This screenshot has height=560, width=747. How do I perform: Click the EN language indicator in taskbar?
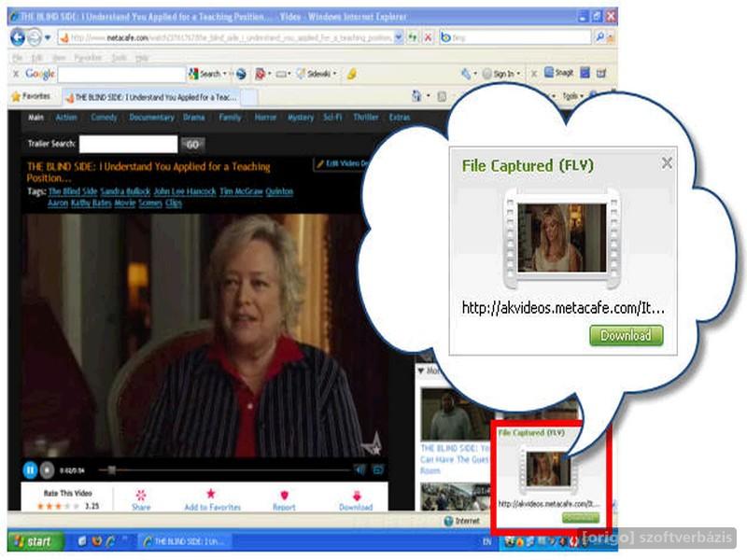[x=486, y=541]
